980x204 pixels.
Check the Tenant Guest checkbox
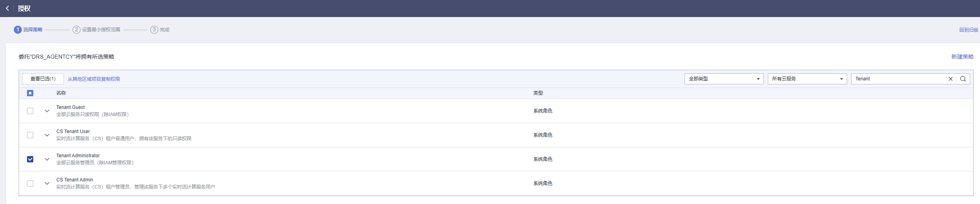coord(30,111)
